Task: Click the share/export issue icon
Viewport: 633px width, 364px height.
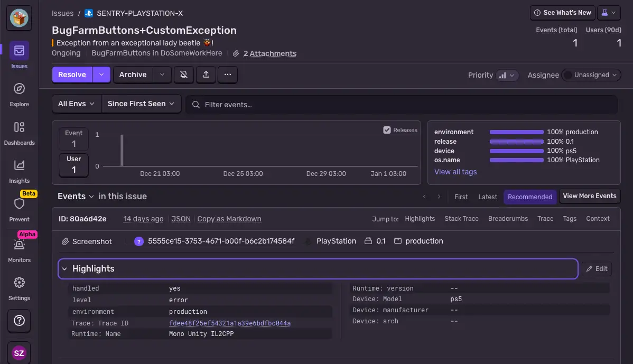Action: 206,75
